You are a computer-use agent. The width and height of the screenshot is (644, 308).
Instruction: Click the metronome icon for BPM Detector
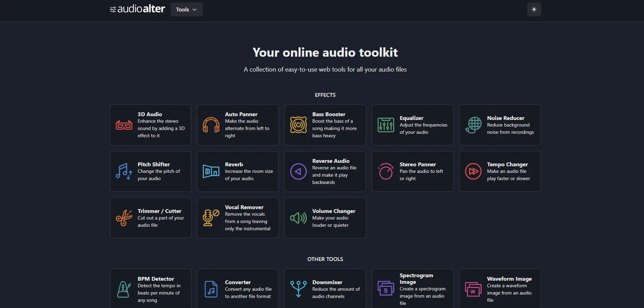124,289
